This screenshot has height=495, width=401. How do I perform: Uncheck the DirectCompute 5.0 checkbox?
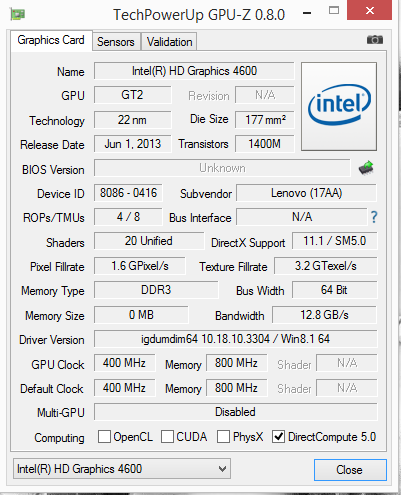click(278, 436)
